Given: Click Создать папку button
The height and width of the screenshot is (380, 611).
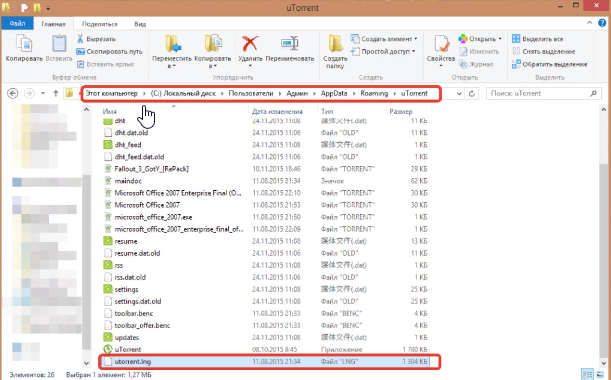Looking at the screenshot, I should 335,51.
